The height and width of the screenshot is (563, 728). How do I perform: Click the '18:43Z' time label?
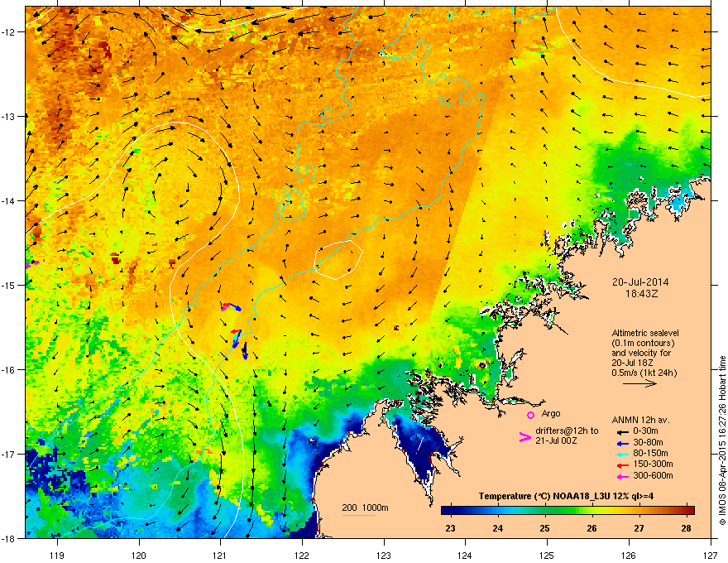(641, 294)
